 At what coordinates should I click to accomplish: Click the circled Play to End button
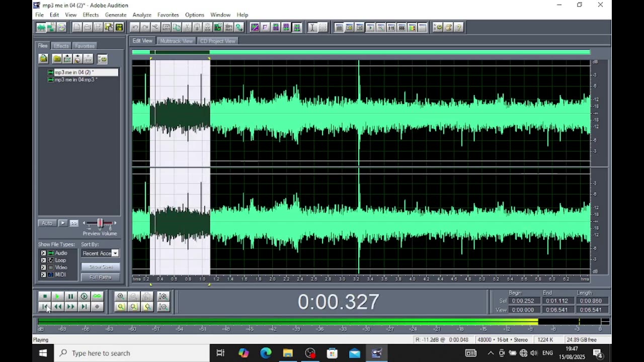tap(84, 297)
